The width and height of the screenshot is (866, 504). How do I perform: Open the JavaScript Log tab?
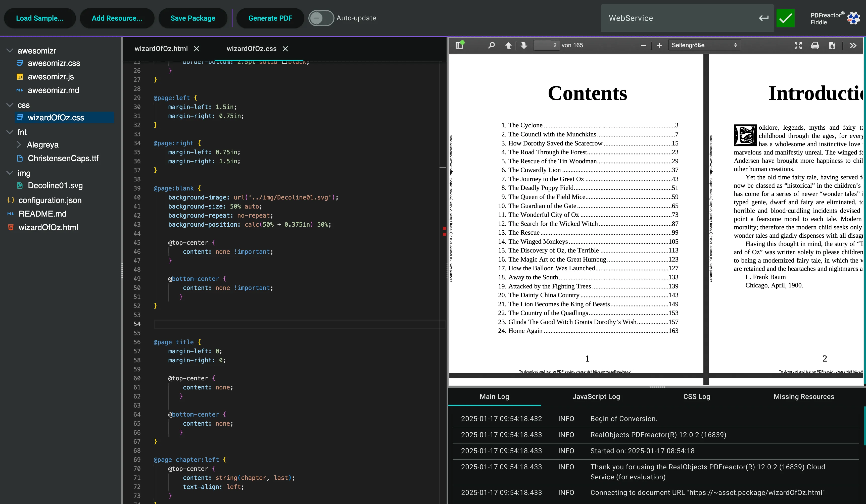point(596,396)
